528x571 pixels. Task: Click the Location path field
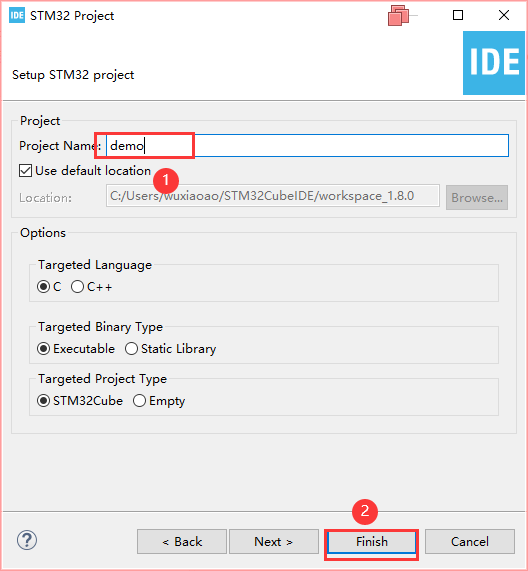click(273, 196)
